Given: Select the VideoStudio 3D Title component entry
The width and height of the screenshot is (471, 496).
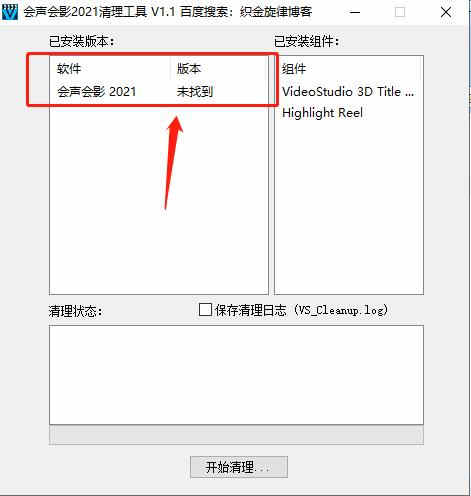Looking at the screenshot, I should (348, 92).
